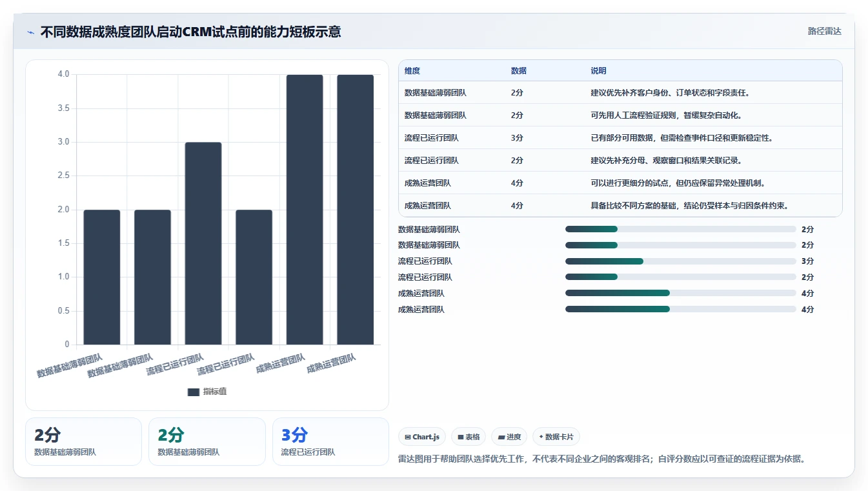Click the 3分 cell in the table
Screen dimensions: 868x491
(x=517, y=138)
